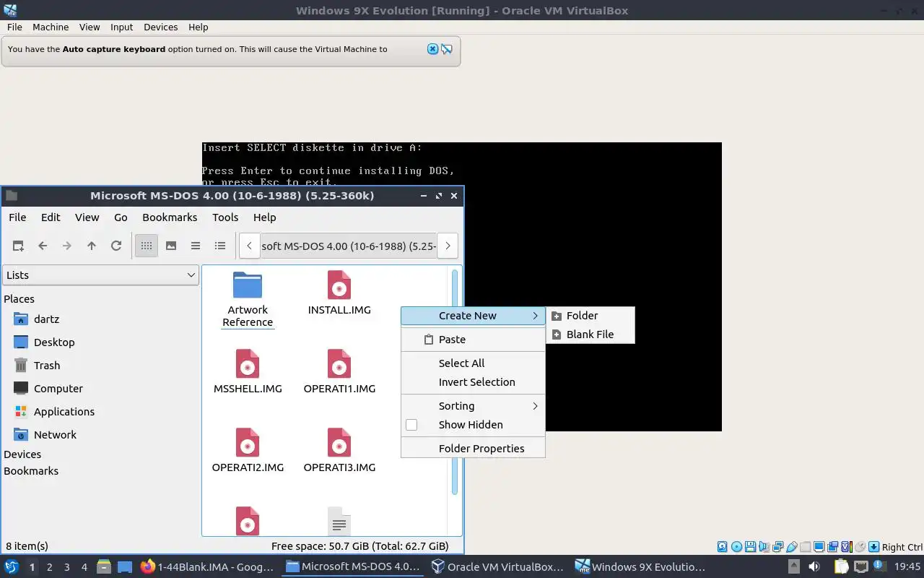Open the Edit menu in file manager
924x578 pixels.
(51, 217)
